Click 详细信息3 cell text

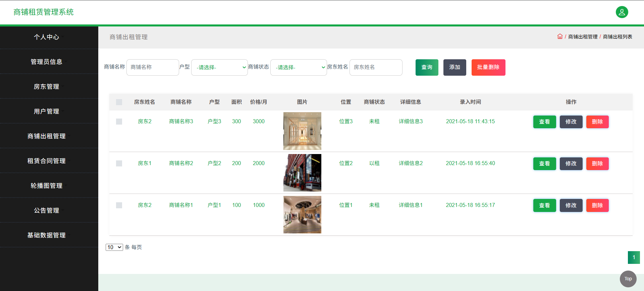[411, 121]
